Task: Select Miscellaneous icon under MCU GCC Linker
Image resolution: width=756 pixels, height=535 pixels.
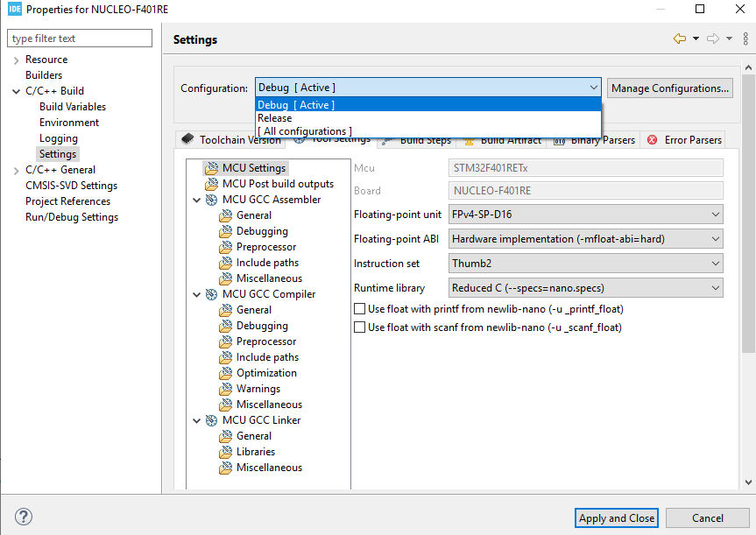Action: click(226, 468)
